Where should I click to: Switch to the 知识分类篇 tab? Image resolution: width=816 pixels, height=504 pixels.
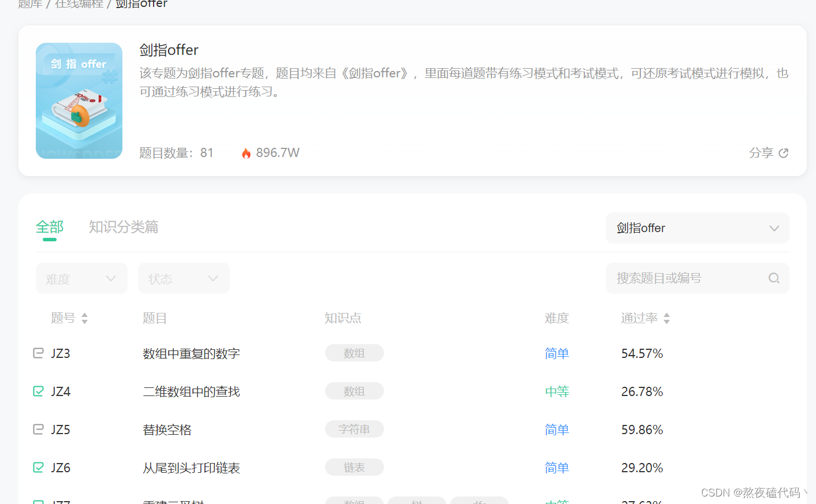point(124,227)
